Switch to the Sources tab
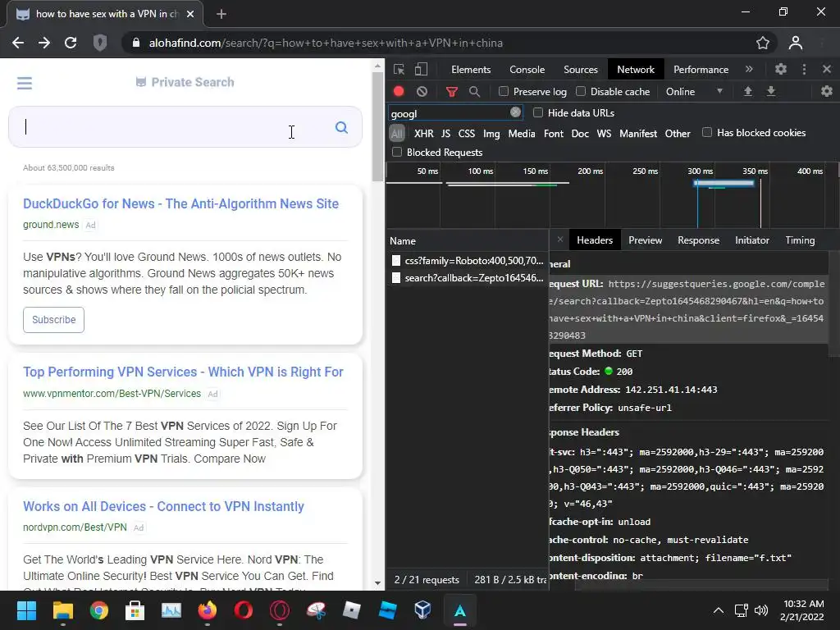 581,70
